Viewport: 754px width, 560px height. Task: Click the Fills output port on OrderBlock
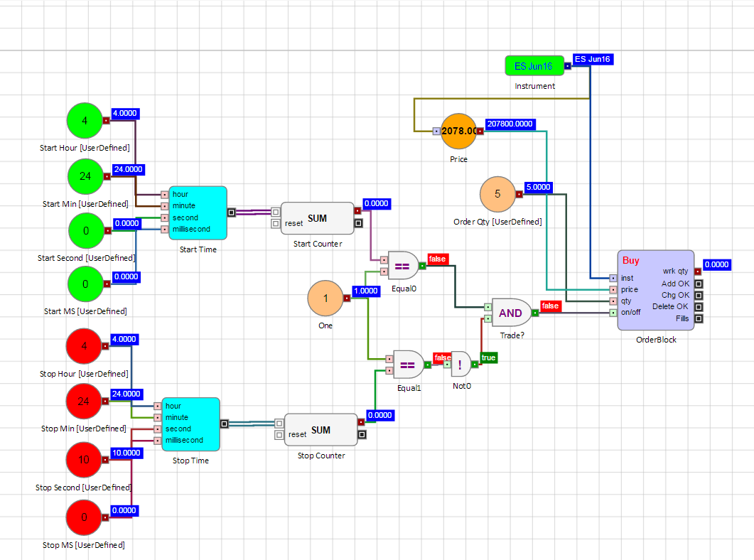coord(699,318)
